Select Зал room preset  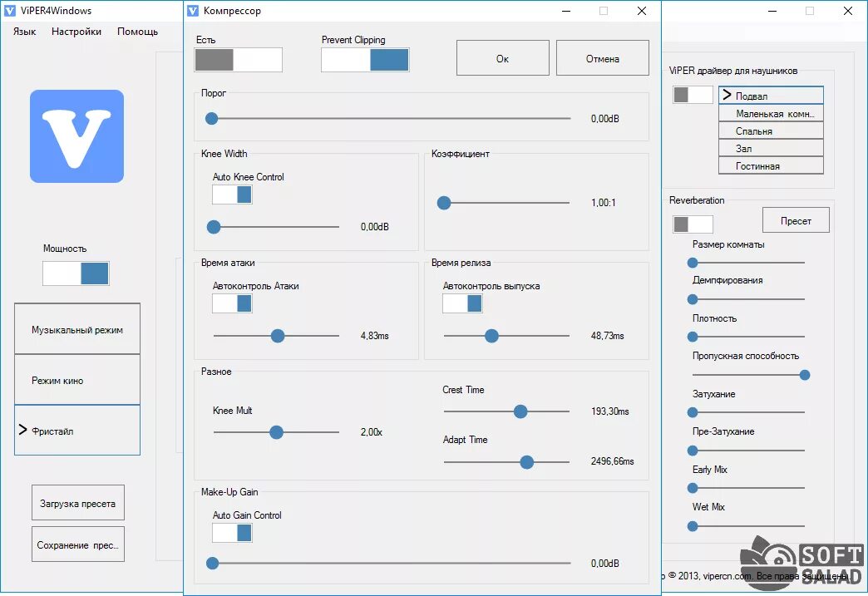(771, 148)
